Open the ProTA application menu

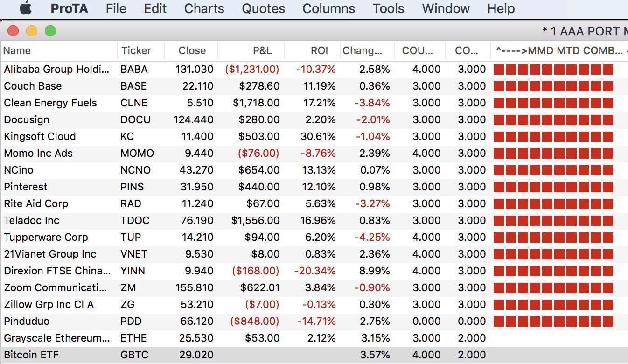69,8
